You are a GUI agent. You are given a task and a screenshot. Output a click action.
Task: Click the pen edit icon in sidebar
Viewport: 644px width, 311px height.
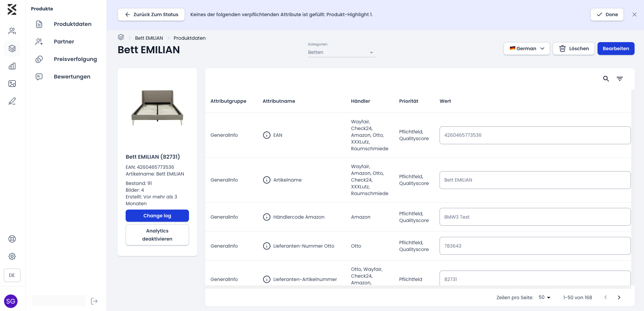[x=12, y=101]
